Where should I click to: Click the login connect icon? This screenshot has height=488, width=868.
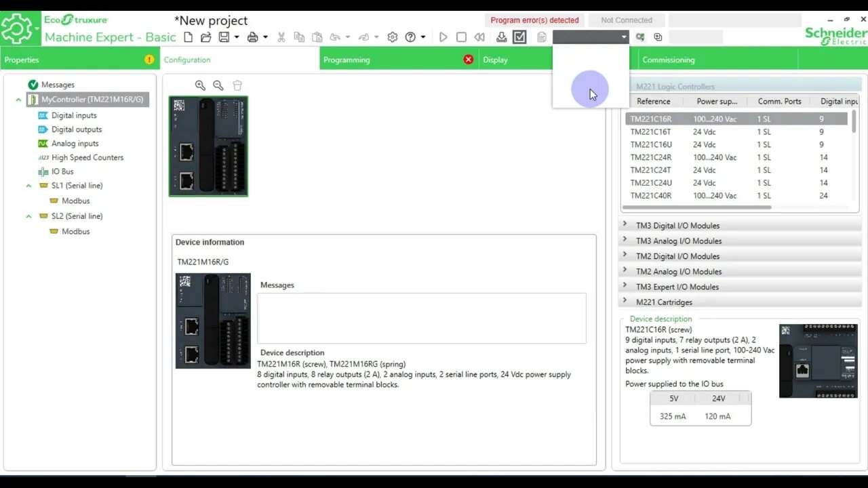coord(640,37)
